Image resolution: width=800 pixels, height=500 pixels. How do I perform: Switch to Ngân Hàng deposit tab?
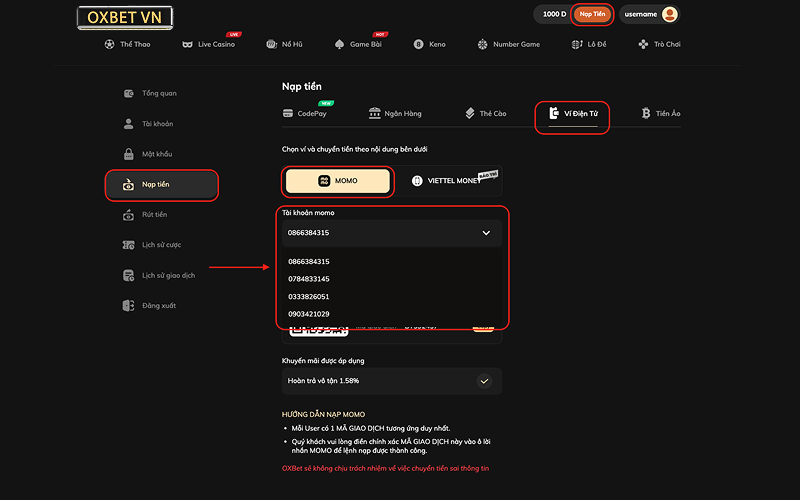(395, 114)
